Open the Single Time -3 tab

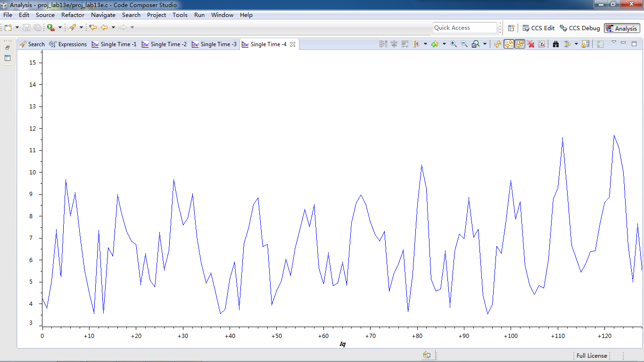(x=214, y=44)
